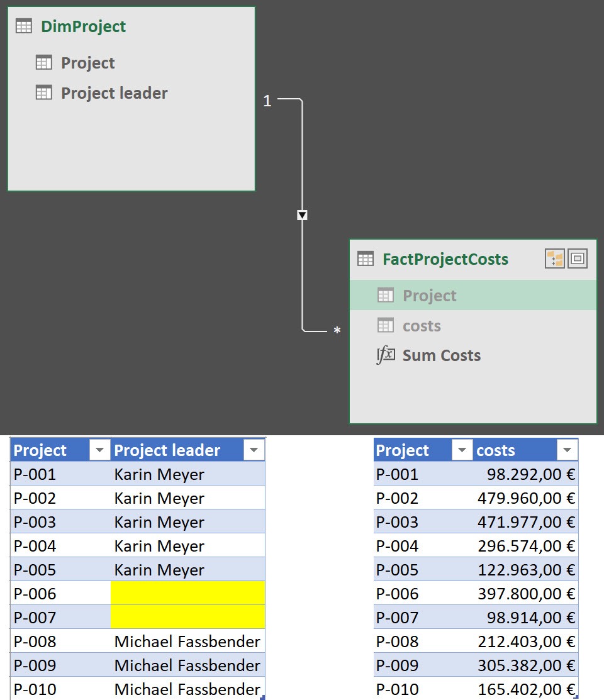Click the column icon next to Project leader

[x=43, y=92]
